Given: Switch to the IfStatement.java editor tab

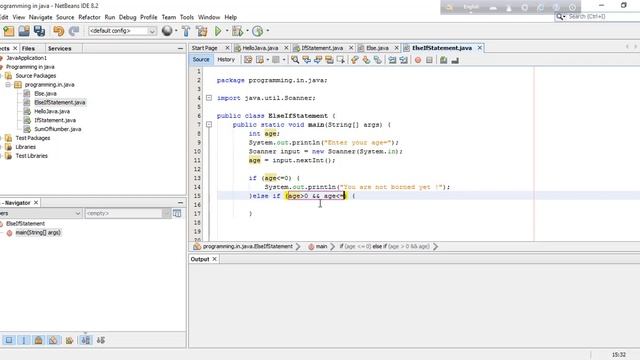Looking at the screenshot, I should tap(322, 48).
